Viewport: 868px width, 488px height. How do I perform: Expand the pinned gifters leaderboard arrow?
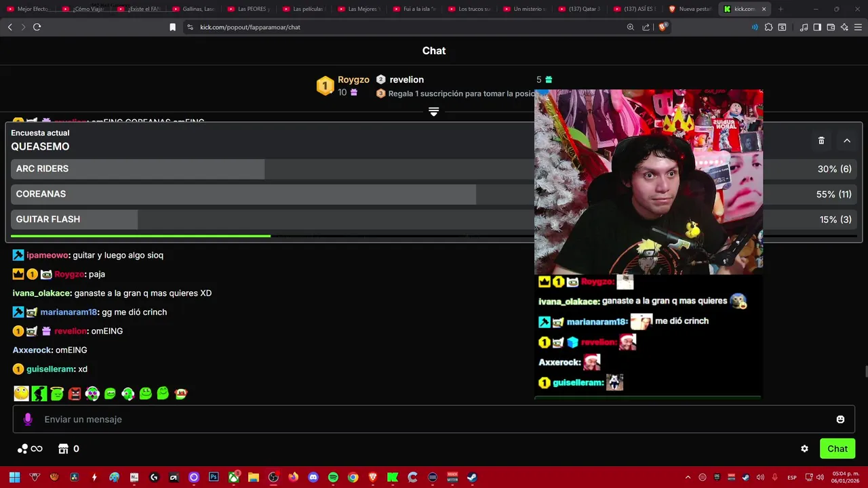[434, 111]
